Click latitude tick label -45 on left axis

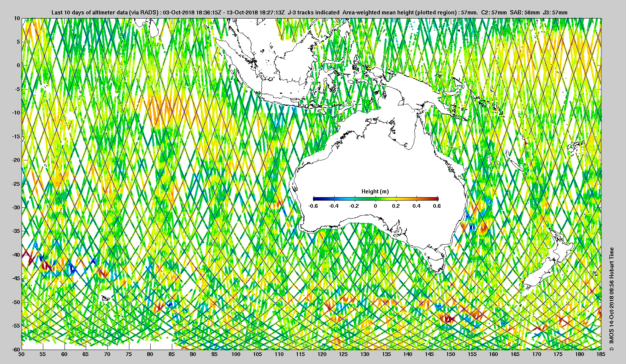pyautogui.click(x=16, y=279)
